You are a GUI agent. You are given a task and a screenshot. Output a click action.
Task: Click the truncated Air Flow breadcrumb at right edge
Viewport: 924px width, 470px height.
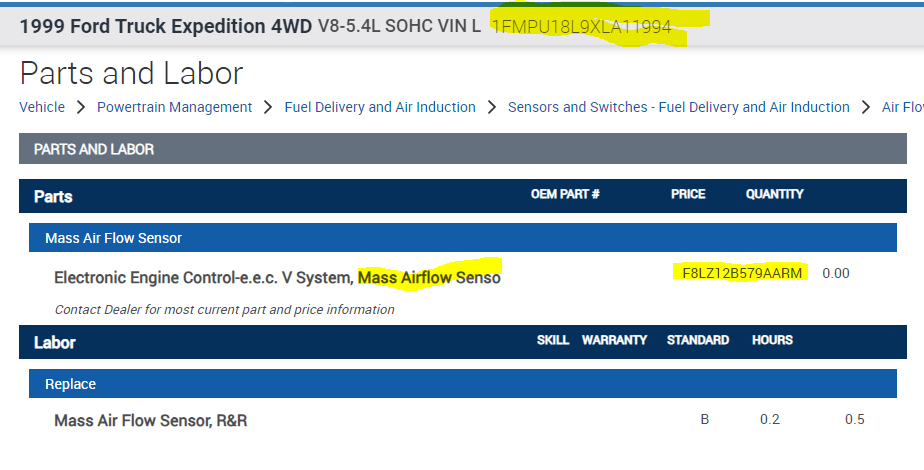902,107
